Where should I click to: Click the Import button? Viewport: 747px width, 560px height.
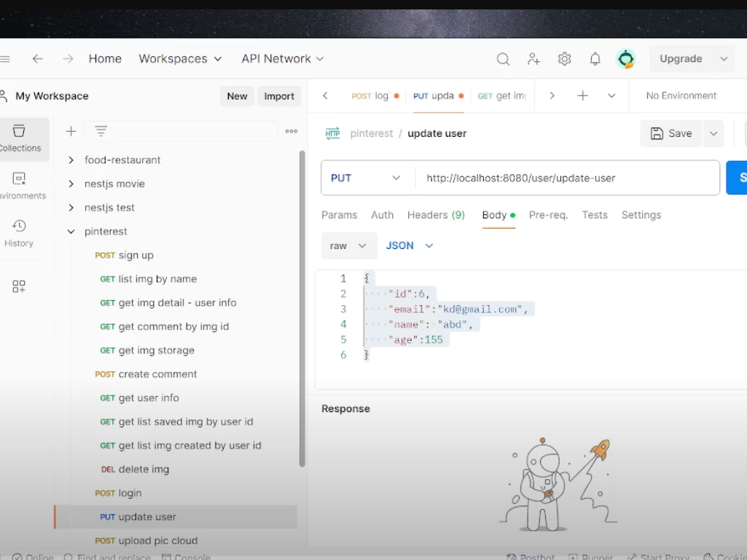click(279, 96)
